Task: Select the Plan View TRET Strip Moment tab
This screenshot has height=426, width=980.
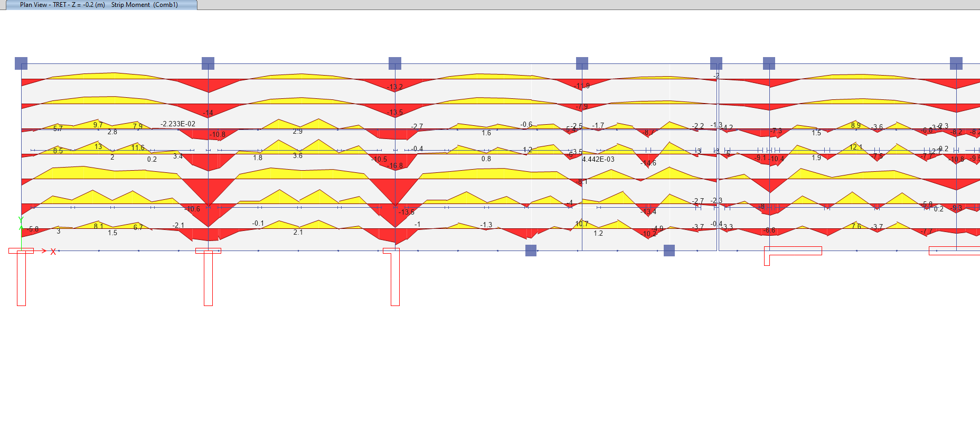Action: 99,5
